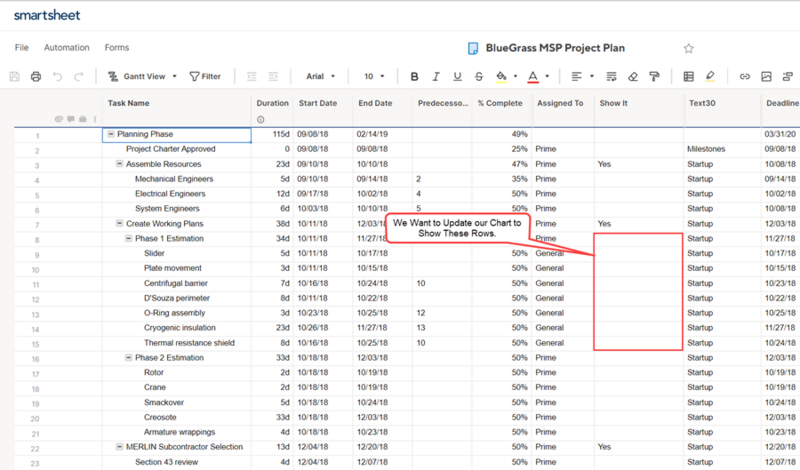The height and width of the screenshot is (470, 800).
Task: Collapse MERLIN Subcontractor Selection row
Action: click(119, 447)
